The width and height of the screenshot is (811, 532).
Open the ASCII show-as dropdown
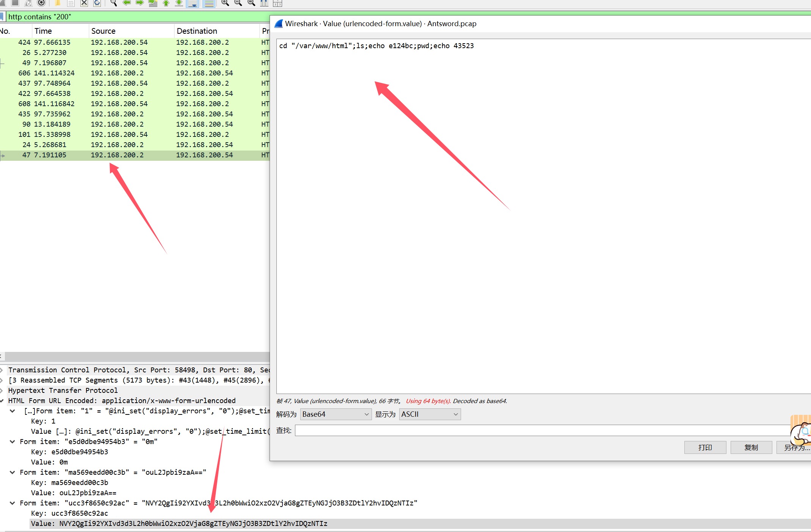click(x=430, y=414)
